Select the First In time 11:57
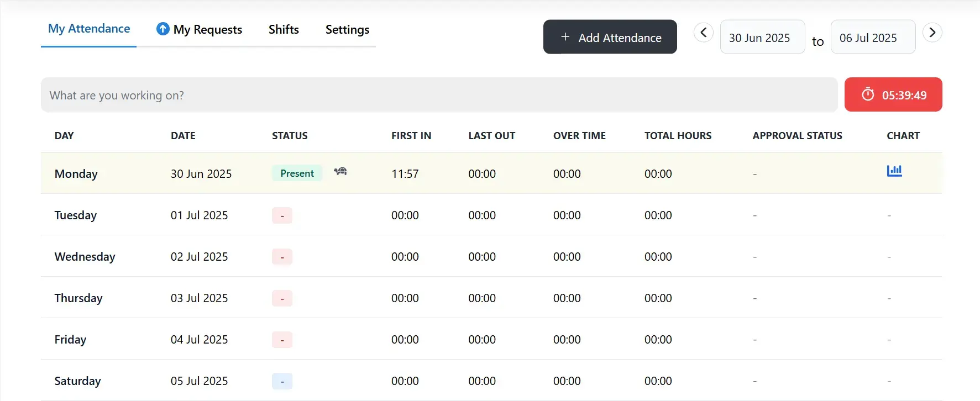 (405, 174)
